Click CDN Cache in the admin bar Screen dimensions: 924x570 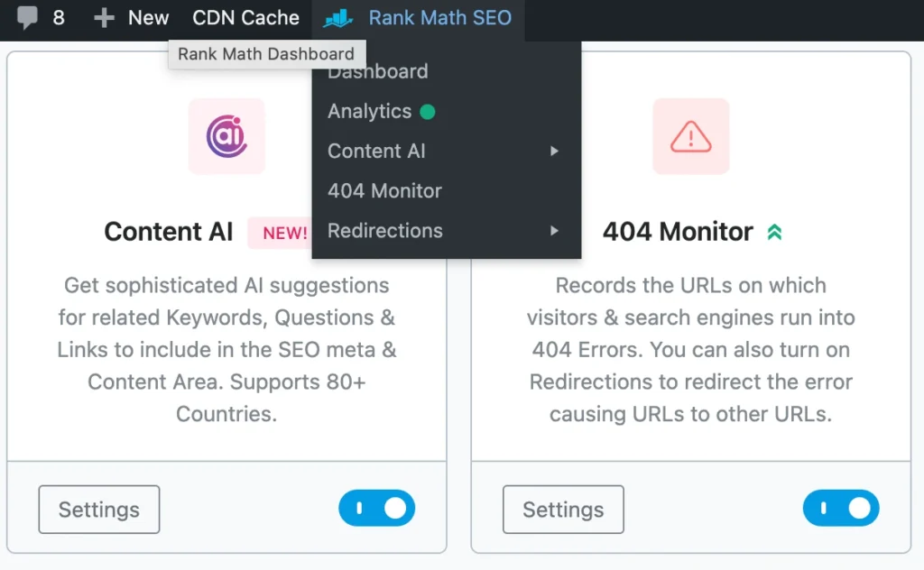245,18
